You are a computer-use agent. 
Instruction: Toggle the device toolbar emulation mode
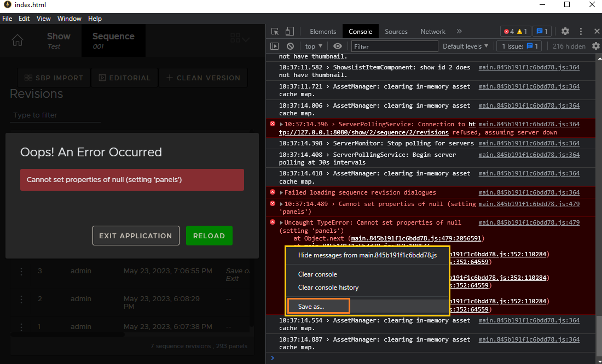coord(289,31)
